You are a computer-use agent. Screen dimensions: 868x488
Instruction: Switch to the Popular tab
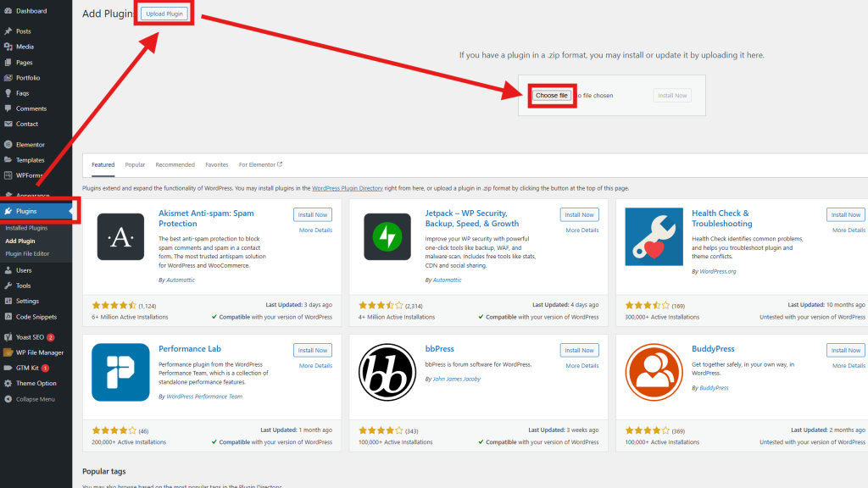135,165
